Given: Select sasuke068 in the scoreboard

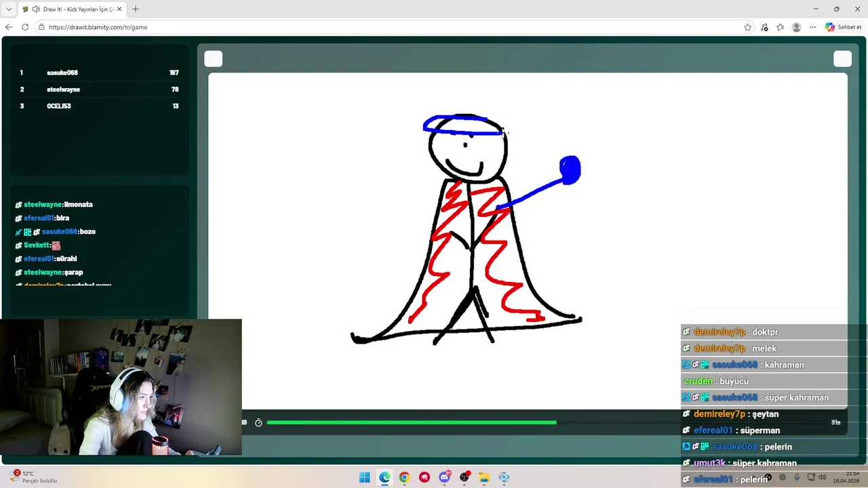Looking at the screenshot, I should (x=62, y=73).
